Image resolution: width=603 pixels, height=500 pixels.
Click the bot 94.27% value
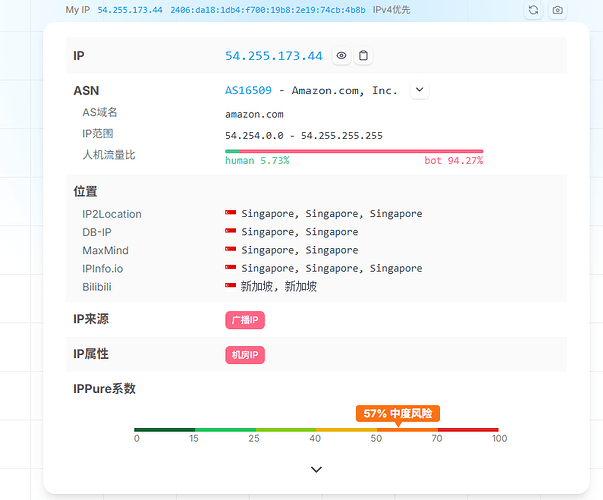[453, 160]
